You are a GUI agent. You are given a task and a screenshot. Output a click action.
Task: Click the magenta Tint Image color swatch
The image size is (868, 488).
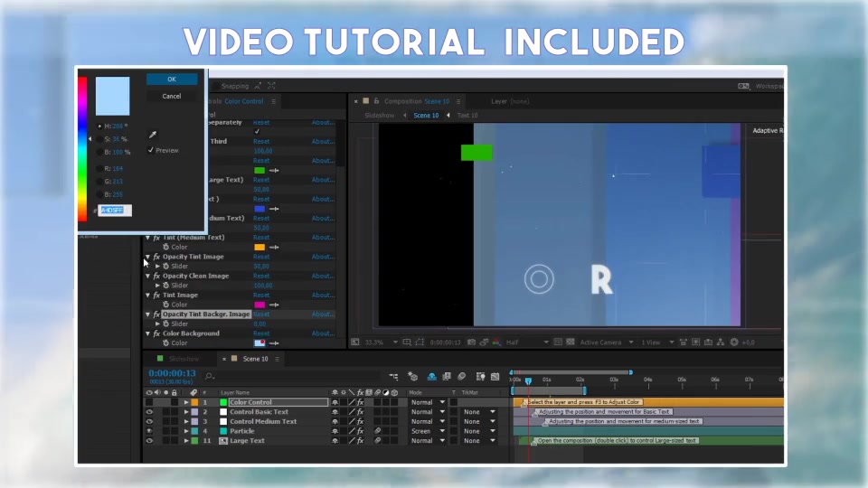[x=259, y=305]
